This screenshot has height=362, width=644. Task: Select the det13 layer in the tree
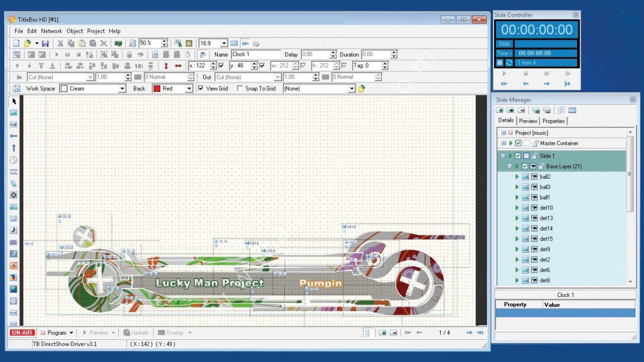point(546,219)
